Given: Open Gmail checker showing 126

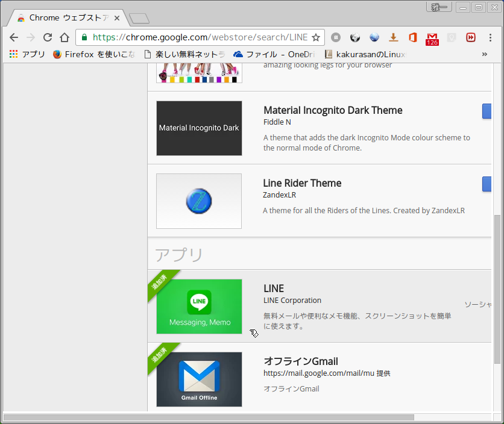Looking at the screenshot, I should (432, 39).
